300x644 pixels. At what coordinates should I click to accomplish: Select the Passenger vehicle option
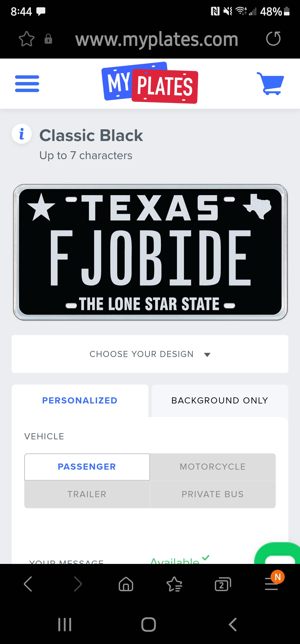click(x=87, y=467)
